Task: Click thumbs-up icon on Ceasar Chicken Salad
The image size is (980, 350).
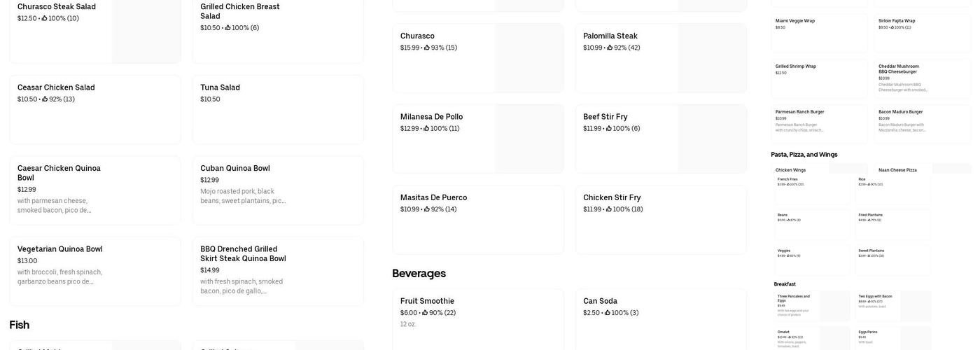Action: pos(45,99)
